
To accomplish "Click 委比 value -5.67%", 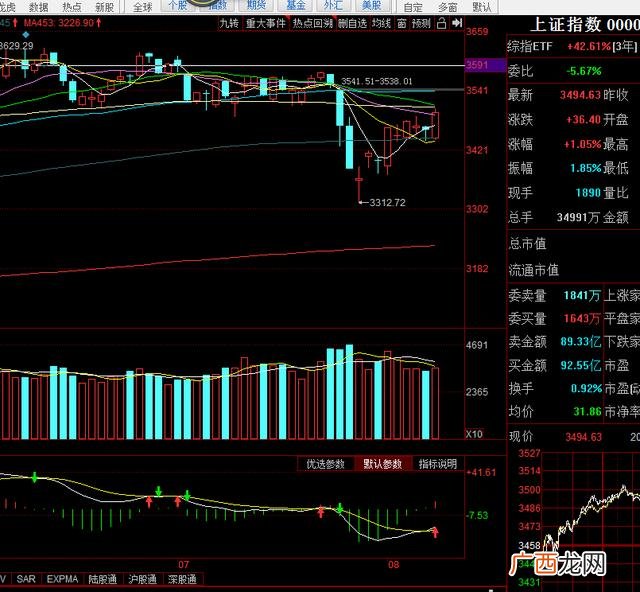I will (584, 71).
